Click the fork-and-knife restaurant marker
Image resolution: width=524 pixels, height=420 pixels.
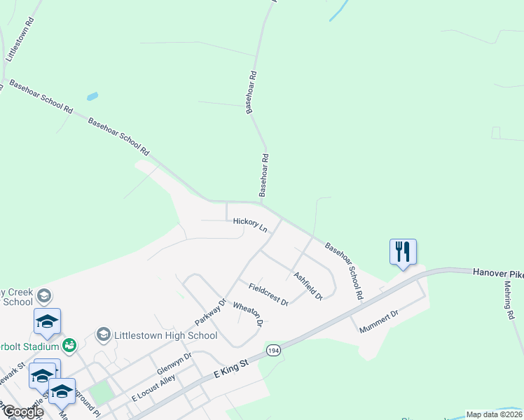point(403,252)
